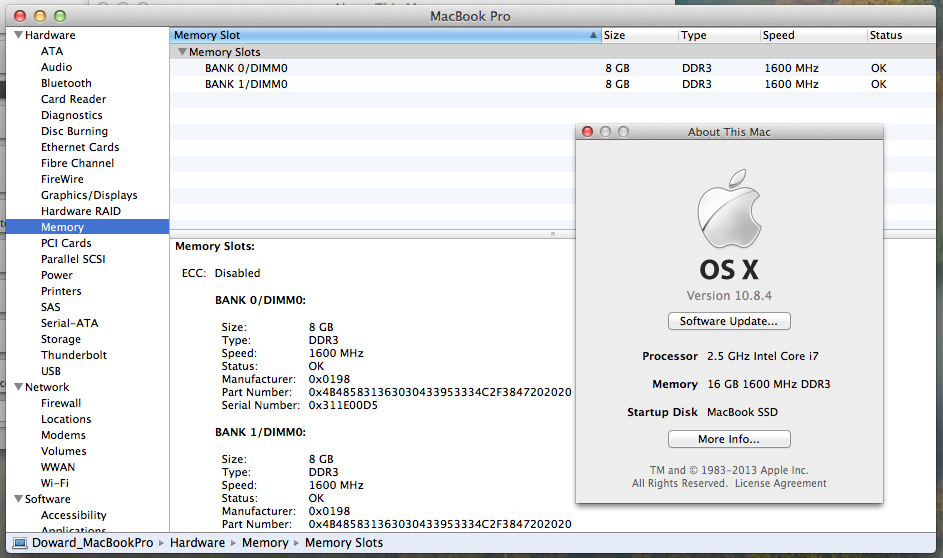The image size is (943, 558).
Task: Select Locations under Network
Action: point(66,419)
